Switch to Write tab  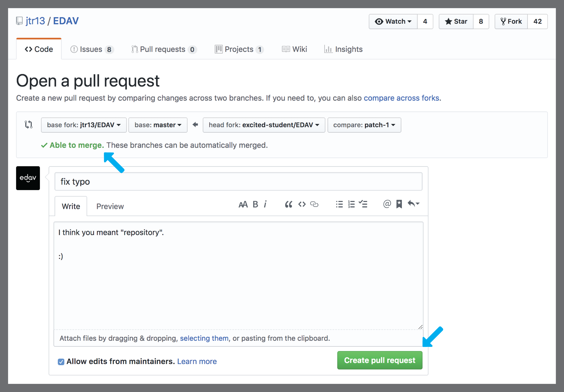(x=71, y=206)
